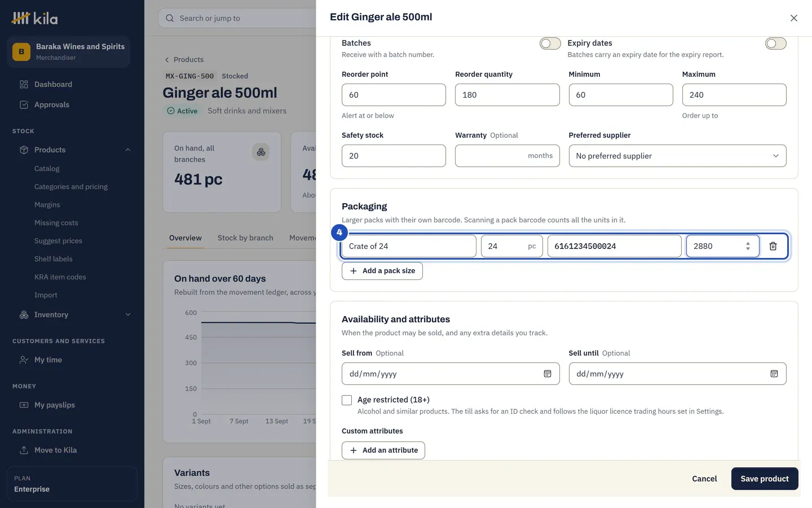Delete the Crate of 24 pack row
Image resolution: width=812 pixels, height=508 pixels.
pos(773,246)
